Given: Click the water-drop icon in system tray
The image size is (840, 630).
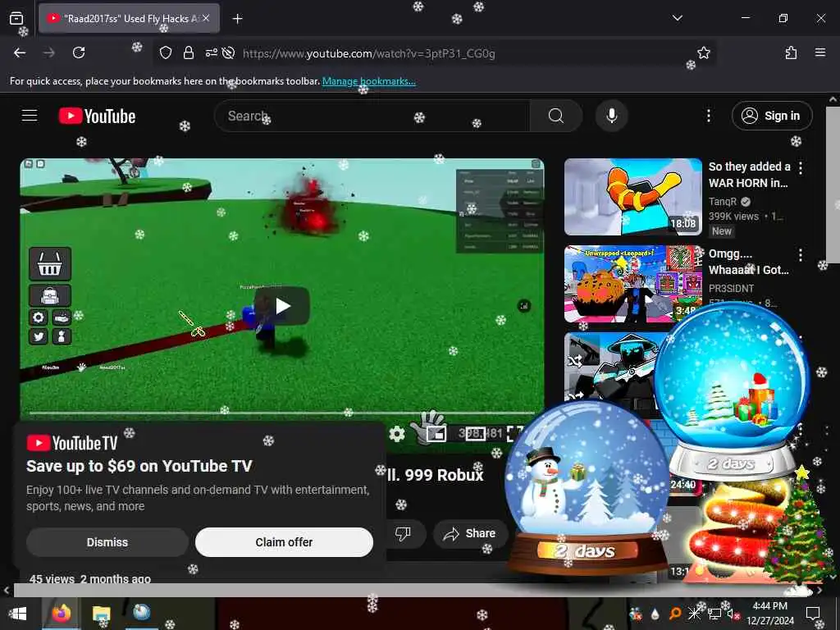Looking at the screenshot, I should (x=655, y=614).
